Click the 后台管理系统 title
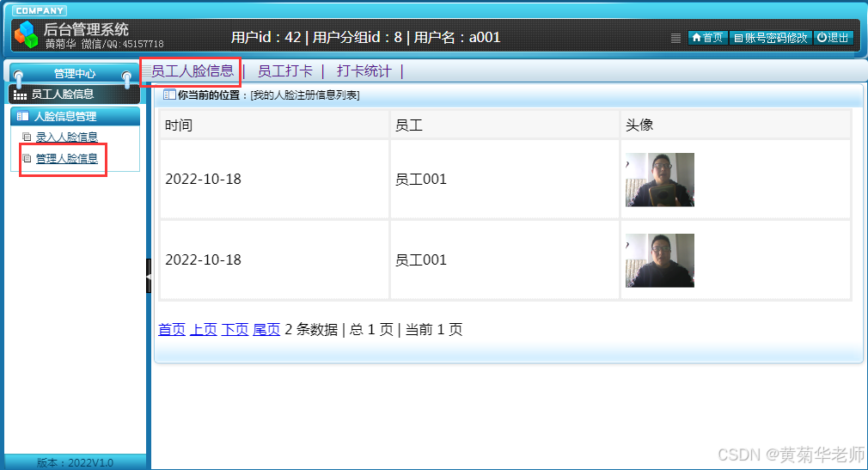 pos(86,29)
